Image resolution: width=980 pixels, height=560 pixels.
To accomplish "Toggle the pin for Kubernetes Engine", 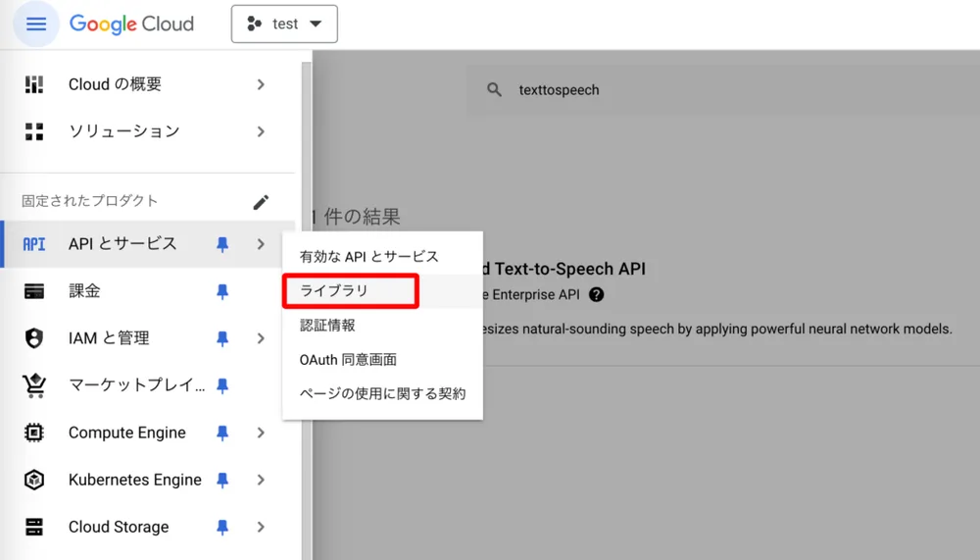I will tap(222, 480).
